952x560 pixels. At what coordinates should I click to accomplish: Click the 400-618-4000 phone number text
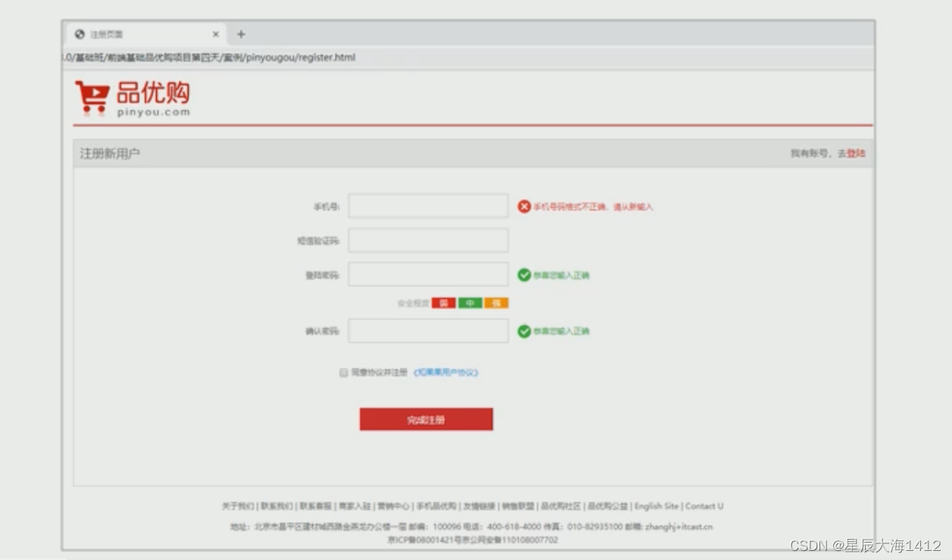pyautogui.click(x=514, y=527)
